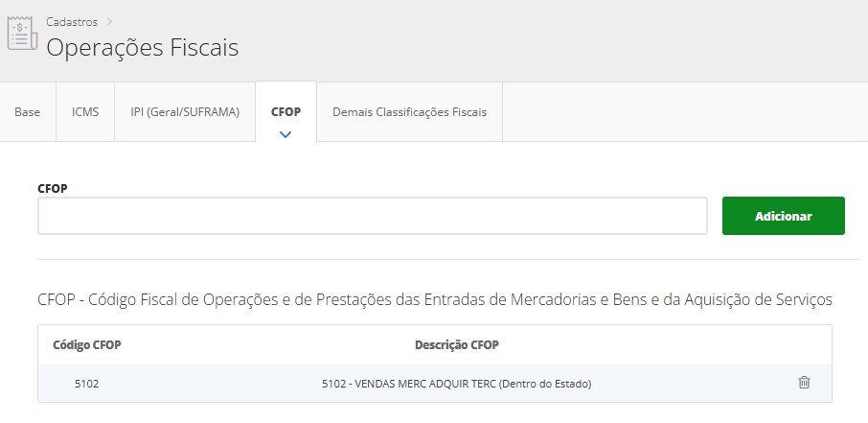Click the VENDAS MERC ADQUIR TERC description
The height and width of the screenshot is (423, 868).
[x=456, y=384]
